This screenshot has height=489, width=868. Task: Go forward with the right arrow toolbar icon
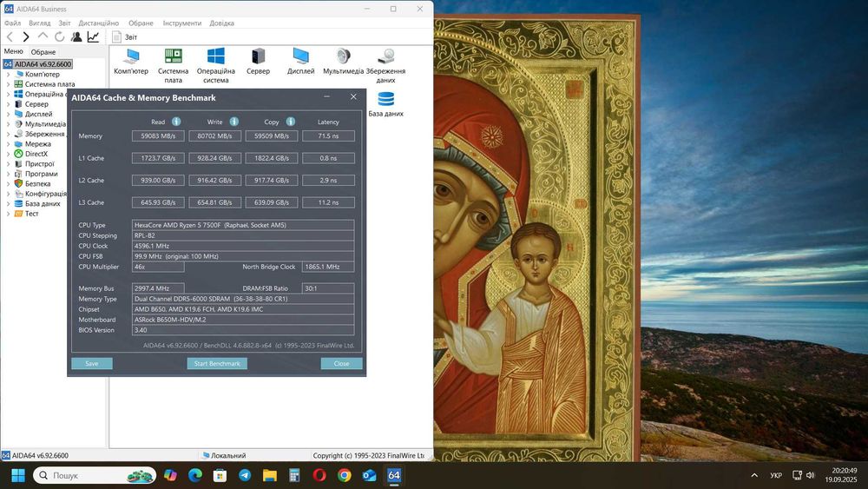(x=25, y=37)
